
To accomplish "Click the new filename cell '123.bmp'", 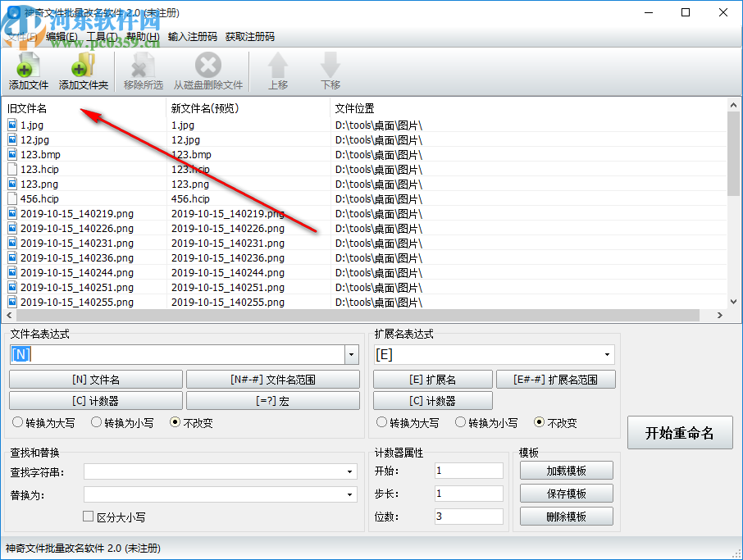I will point(191,154).
